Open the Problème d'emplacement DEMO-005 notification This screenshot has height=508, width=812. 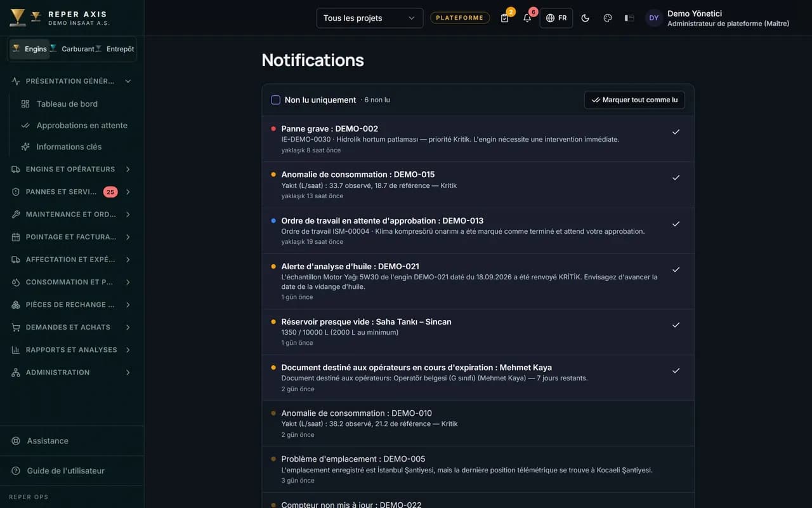pyautogui.click(x=478, y=469)
